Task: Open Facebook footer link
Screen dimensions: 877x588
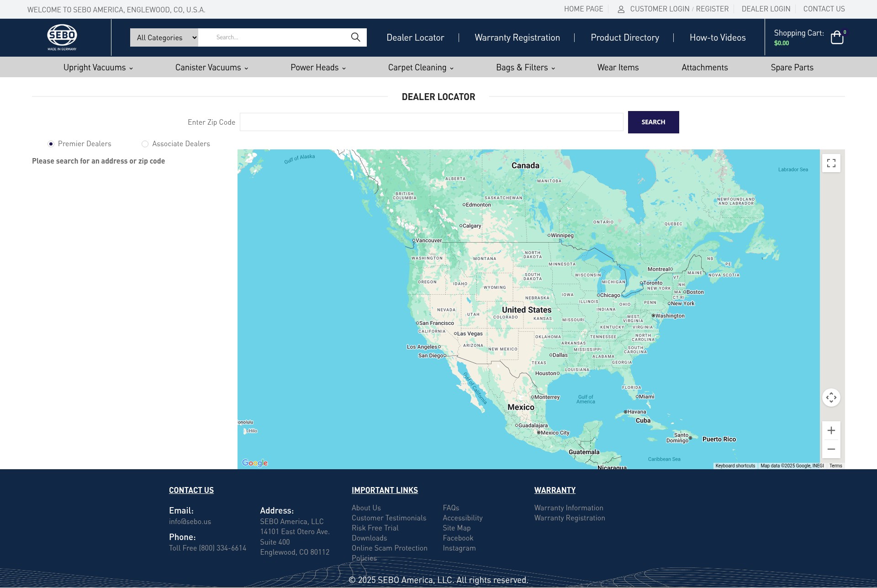Action: click(x=458, y=538)
